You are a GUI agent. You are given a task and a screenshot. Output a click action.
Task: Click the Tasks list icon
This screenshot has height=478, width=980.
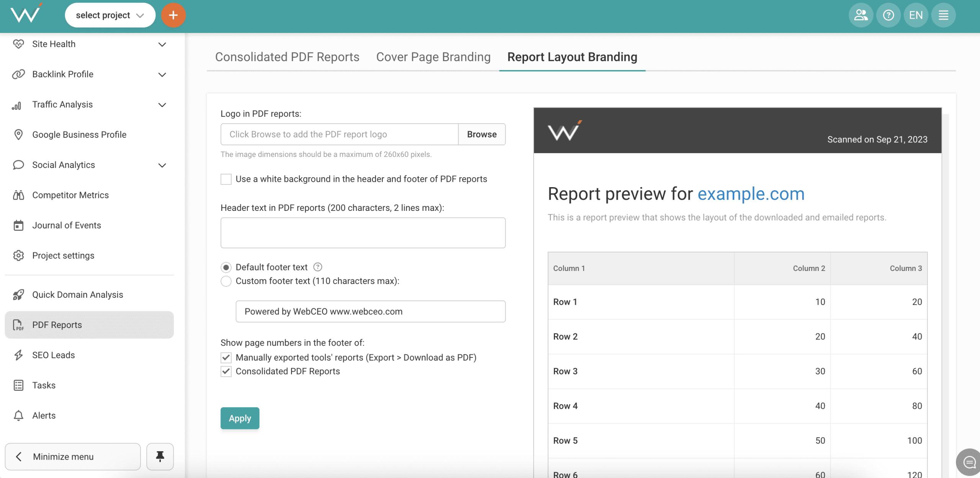pyautogui.click(x=18, y=385)
